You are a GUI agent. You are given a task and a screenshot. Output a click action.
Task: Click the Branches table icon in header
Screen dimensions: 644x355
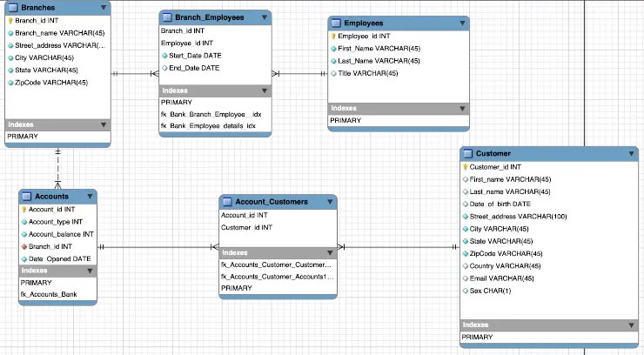tap(13, 7)
